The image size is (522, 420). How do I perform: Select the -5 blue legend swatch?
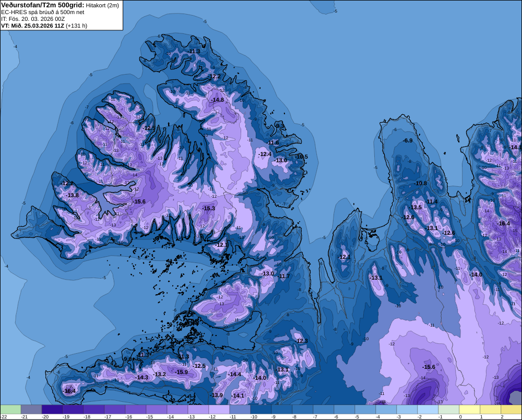point(365,410)
